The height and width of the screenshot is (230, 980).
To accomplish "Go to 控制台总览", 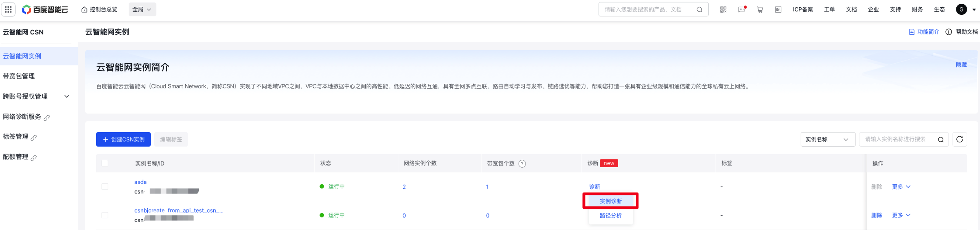I will (99, 10).
